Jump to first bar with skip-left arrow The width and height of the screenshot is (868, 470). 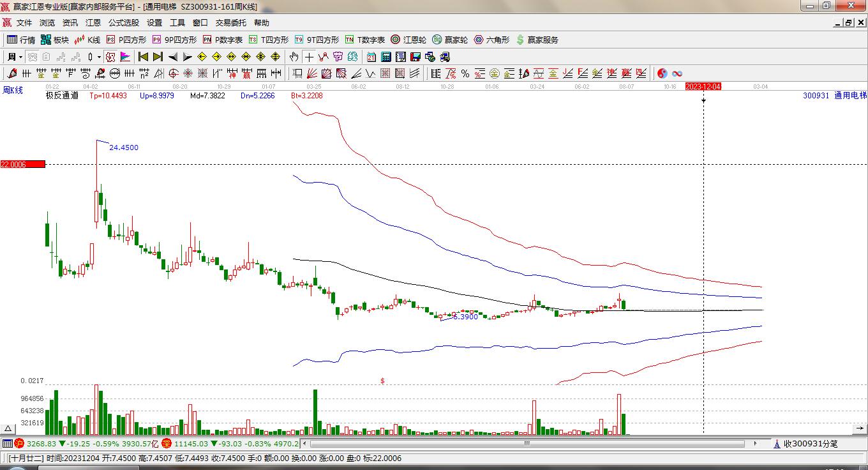144,57
